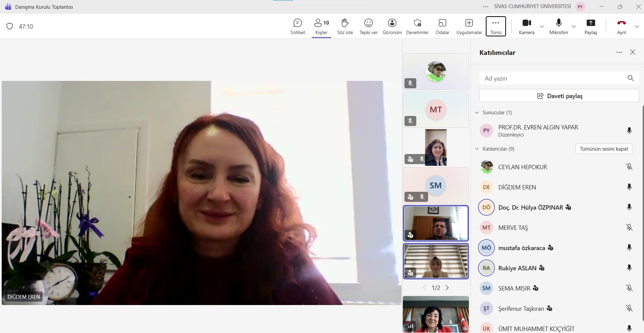Open the Görünüm view options
The height and width of the screenshot is (333, 644).
(392, 26)
